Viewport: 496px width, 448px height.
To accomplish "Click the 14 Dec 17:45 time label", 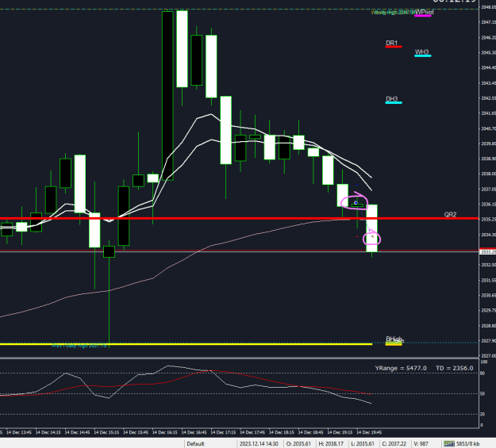I will [252, 432].
